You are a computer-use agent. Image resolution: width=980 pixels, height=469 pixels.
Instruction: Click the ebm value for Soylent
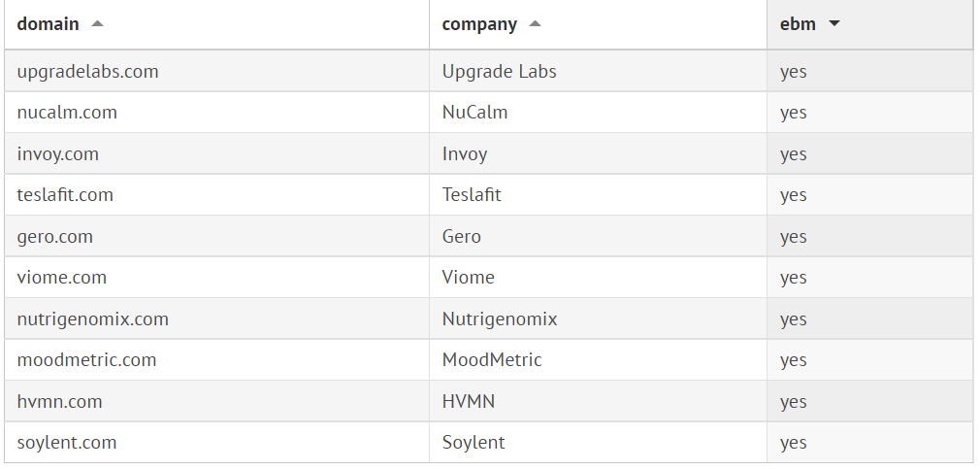coord(793,443)
